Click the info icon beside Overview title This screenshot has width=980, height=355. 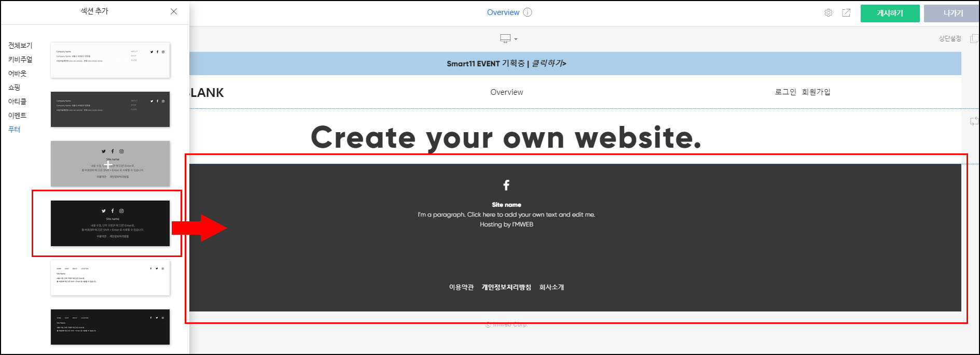[528, 12]
